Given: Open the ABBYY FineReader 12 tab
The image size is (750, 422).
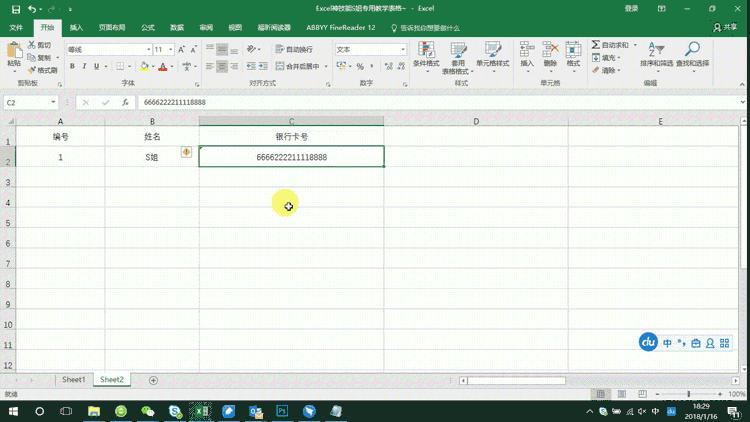Looking at the screenshot, I should (x=341, y=28).
